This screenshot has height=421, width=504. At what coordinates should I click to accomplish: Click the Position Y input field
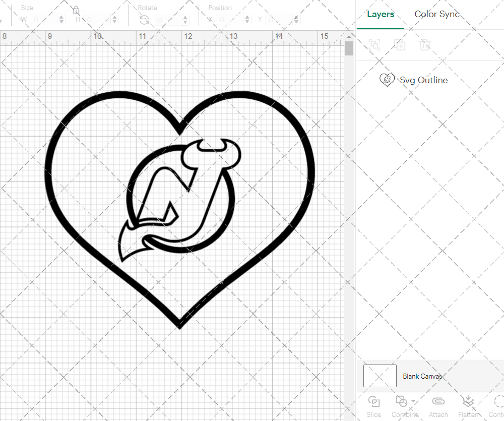coord(280,20)
